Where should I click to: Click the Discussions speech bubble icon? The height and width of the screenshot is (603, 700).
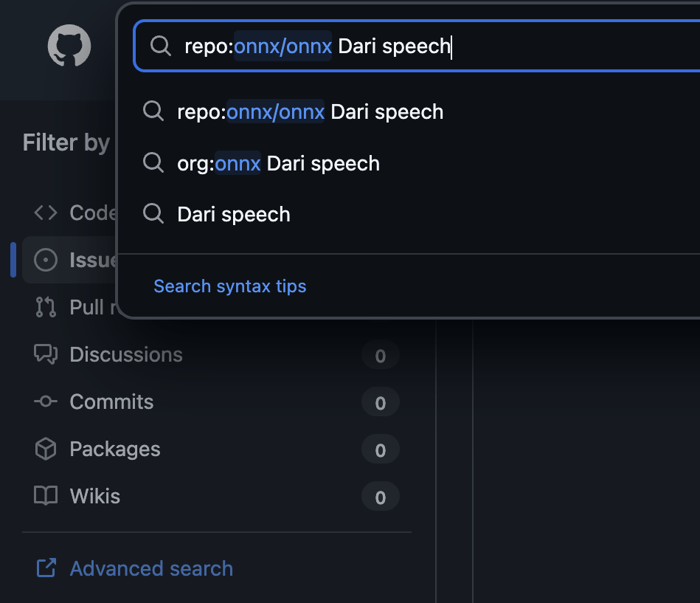click(x=46, y=354)
